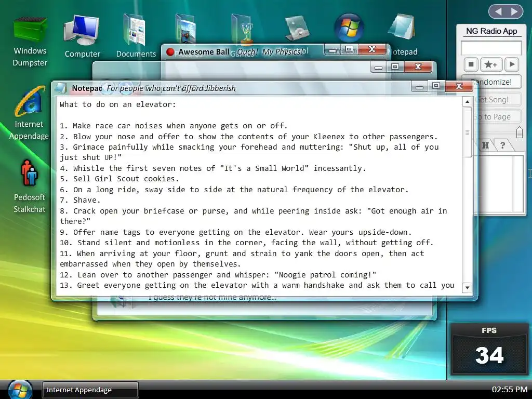Click the line starting "9. Offer name tags"
Viewport: 532px width, 399px height.
pos(235,232)
